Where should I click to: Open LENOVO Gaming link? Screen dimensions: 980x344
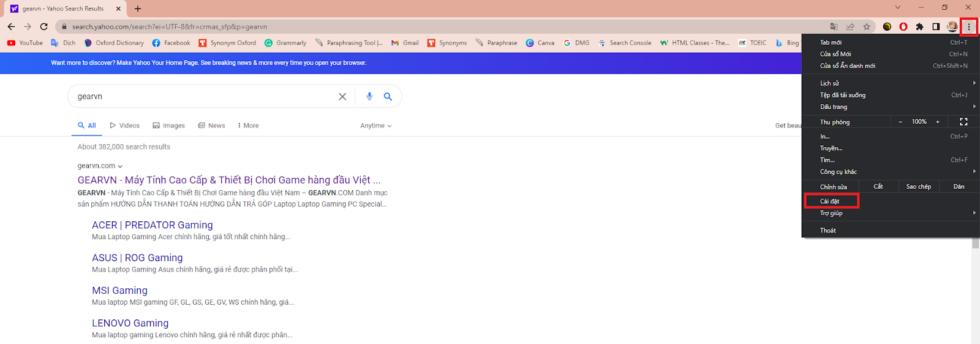click(x=130, y=323)
